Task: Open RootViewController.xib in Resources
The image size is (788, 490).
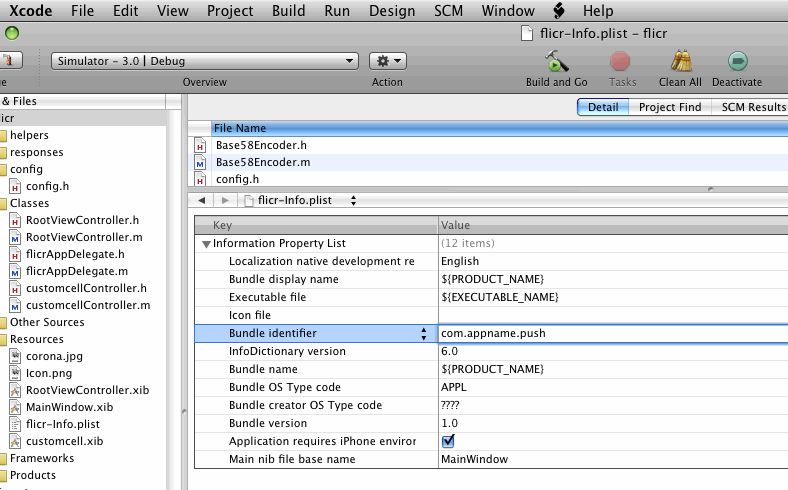Action: click(87, 390)
